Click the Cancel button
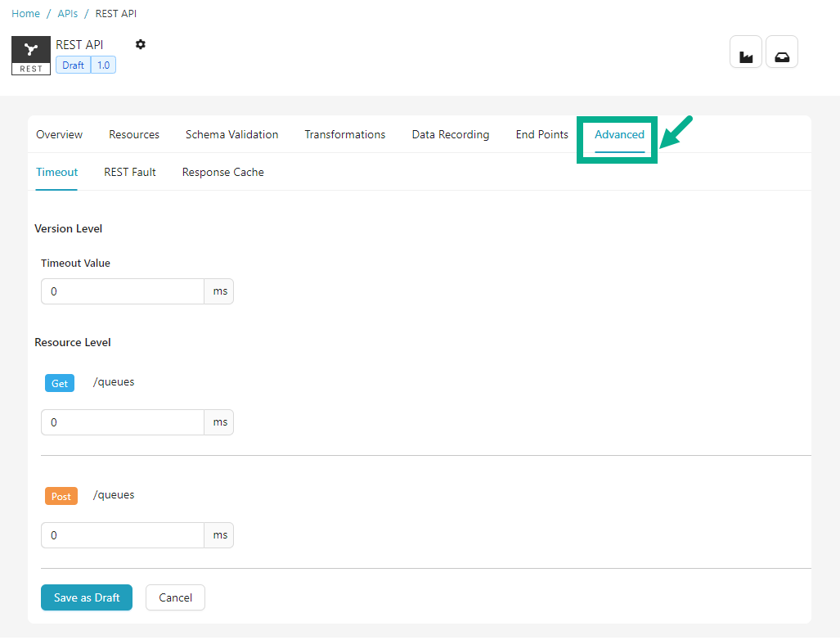Viewport: 840px width, 640px height. coord(175,597)
